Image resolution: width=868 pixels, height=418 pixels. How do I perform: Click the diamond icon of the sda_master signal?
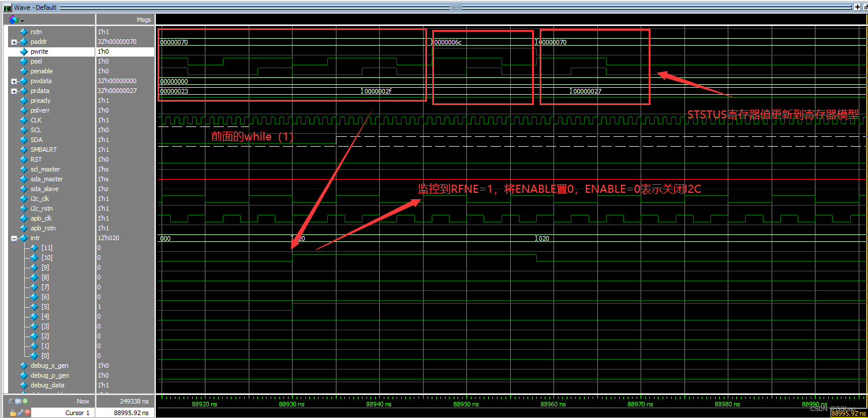click(x=24, y=179)
